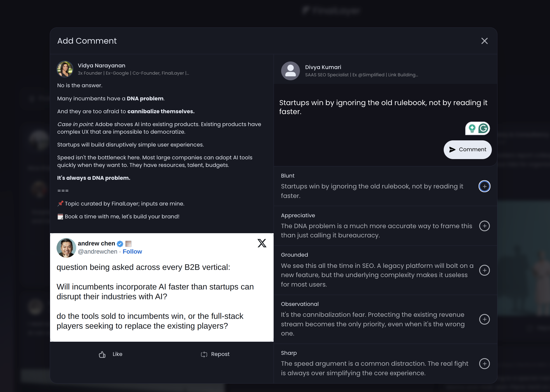Click the green lightbulb suggestion icon
The width and height of the screenshot is (550, 392).
[472, 129]
